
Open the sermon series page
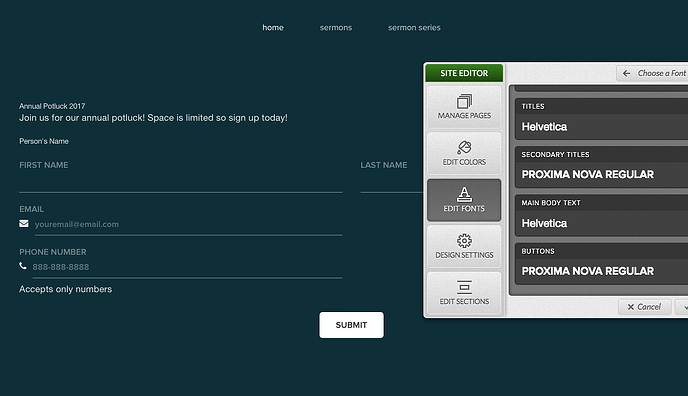[x=414, y=28]
